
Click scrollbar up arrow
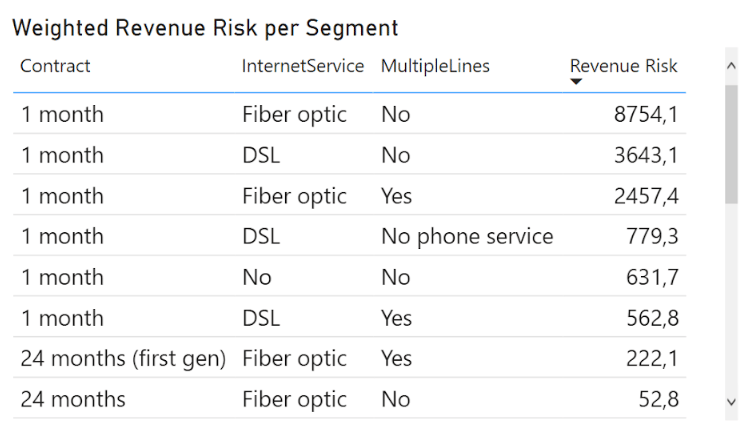coord(731,66)
